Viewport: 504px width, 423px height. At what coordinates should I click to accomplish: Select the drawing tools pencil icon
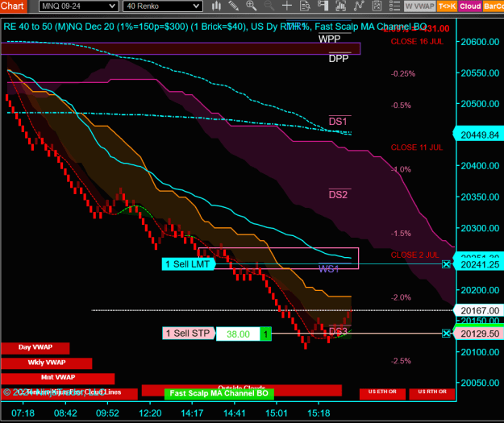pos(233,6)
